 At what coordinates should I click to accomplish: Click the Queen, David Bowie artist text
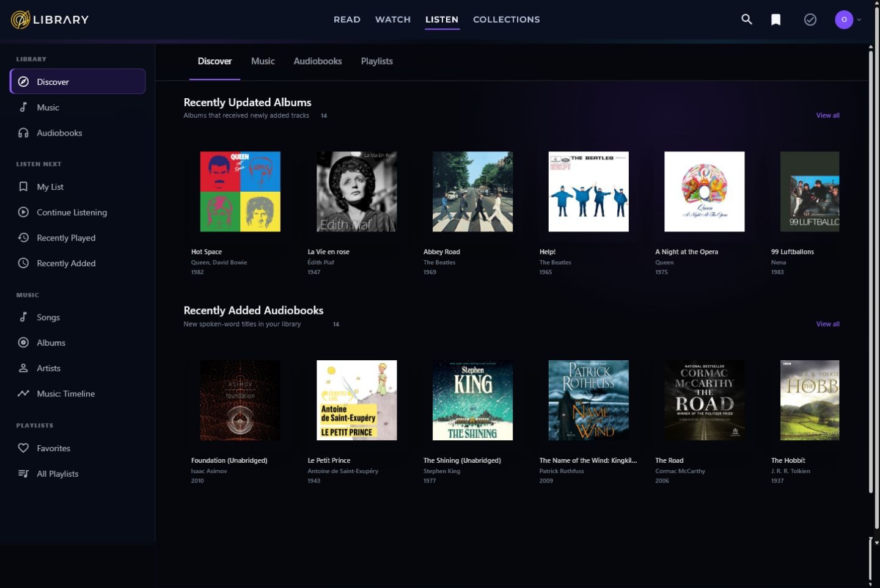[x=219, y=263]
